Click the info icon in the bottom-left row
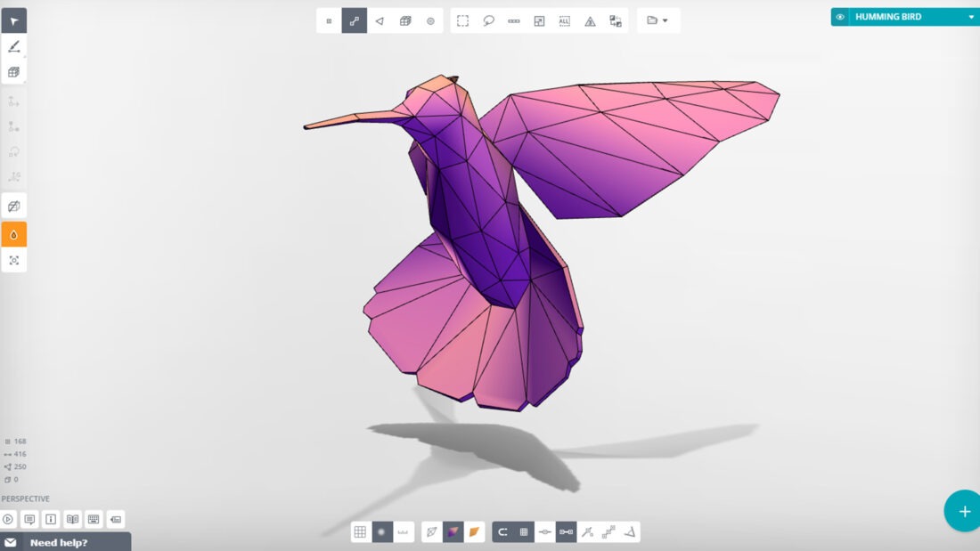 tap(52, 519)
